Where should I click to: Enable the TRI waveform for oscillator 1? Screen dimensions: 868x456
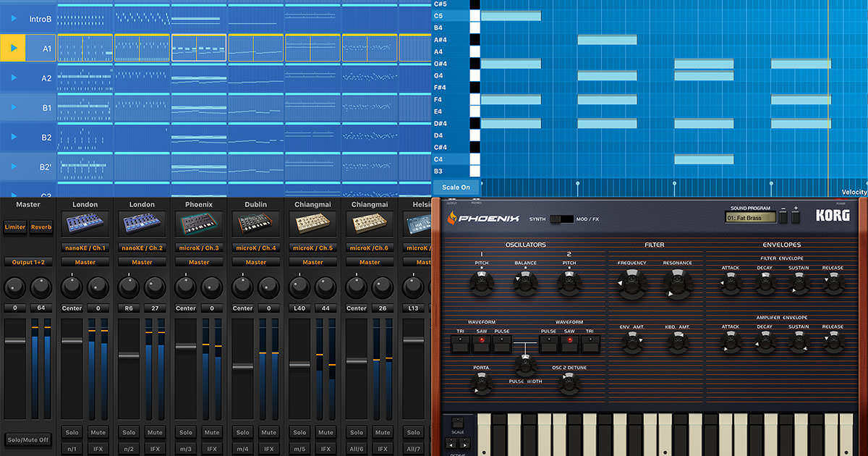click(x=459, y=345)
